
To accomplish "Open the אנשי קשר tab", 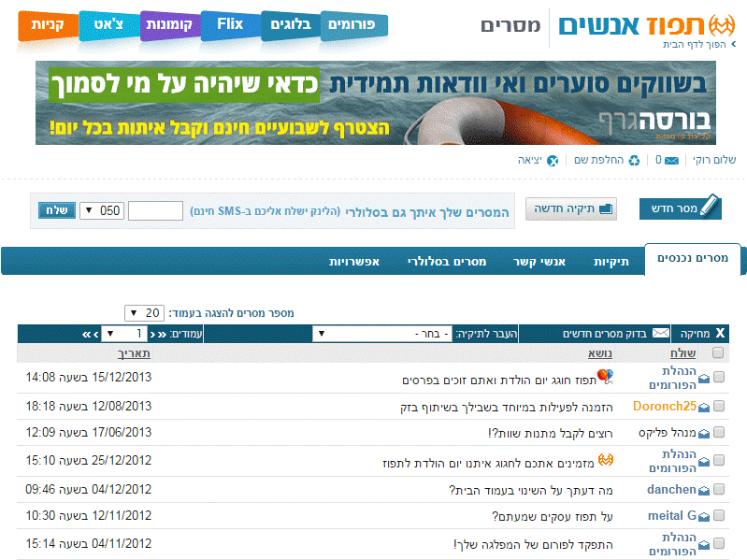I will coord(539,262).
